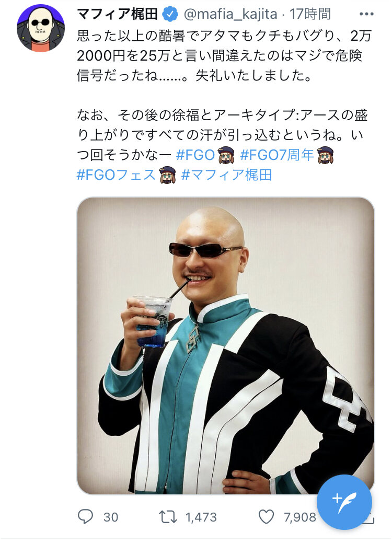Click the display name マフィア梶田
392x544 pixels.
tap(117, 14)
